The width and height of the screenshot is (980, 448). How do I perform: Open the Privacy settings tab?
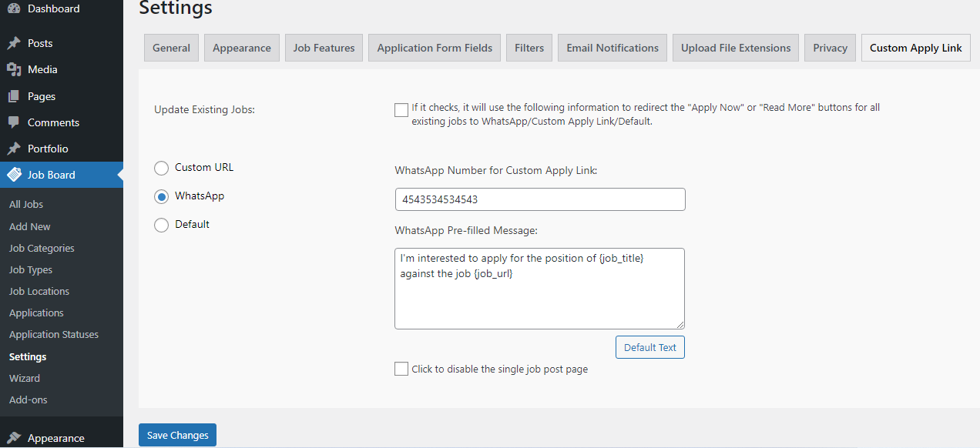pyautogui.click(x=829, y=47)
